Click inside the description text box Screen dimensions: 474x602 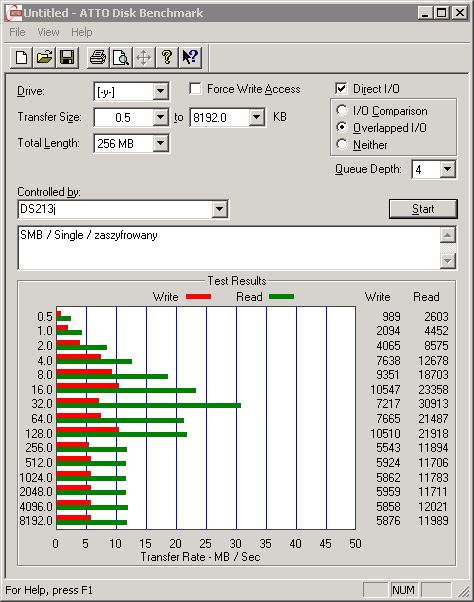point(229,248)
